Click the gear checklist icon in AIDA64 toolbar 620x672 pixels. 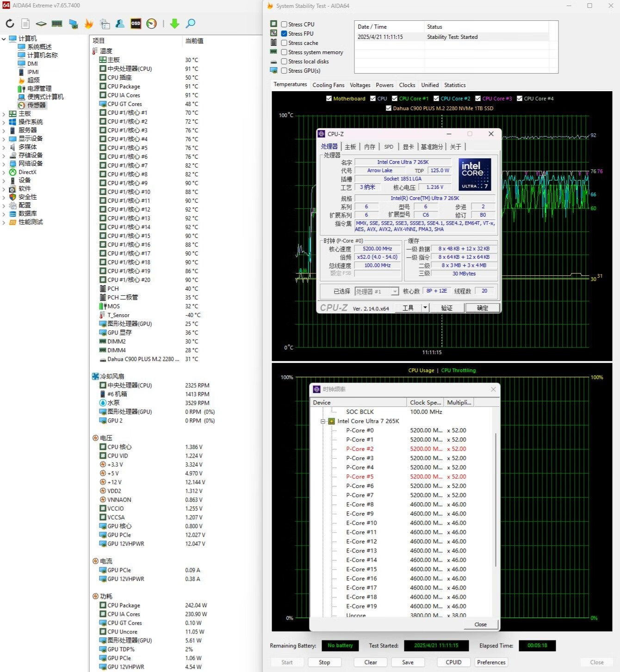point(105,24)
